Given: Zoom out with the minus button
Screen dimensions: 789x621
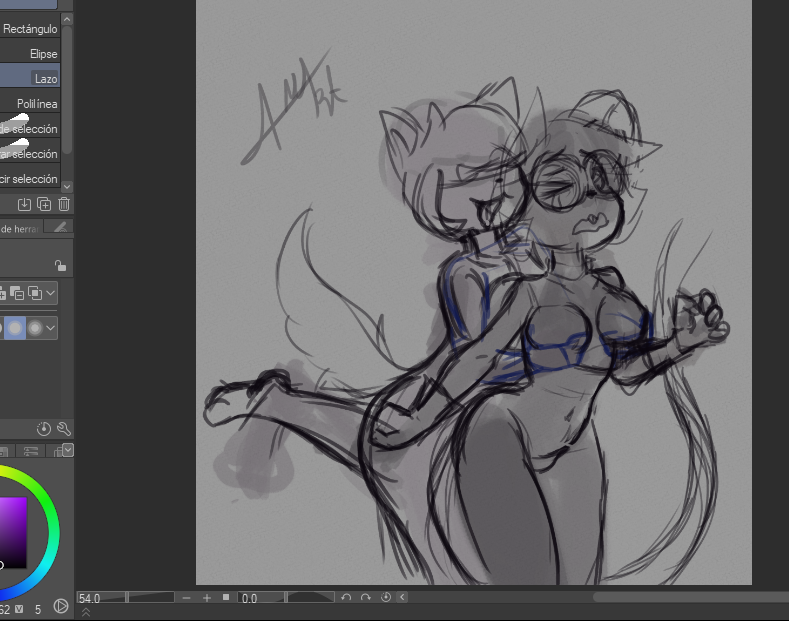Looking at the screenshot, I should coord(187,598).
